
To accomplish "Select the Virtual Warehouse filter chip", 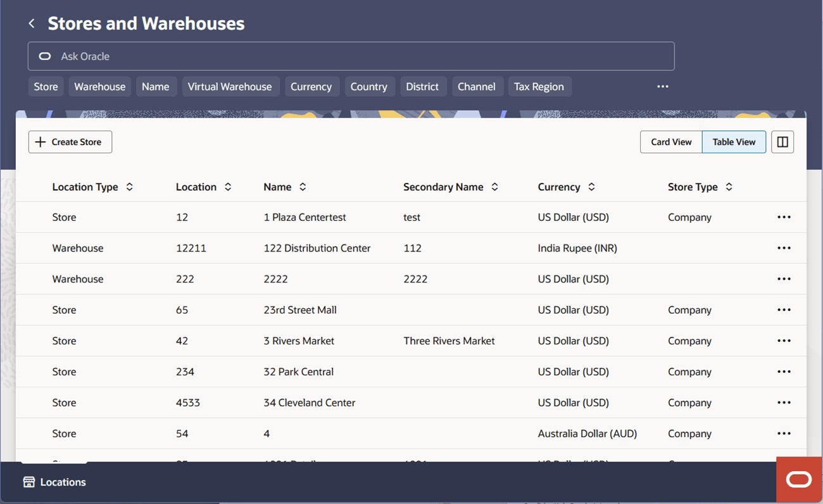I will (230, 86).
